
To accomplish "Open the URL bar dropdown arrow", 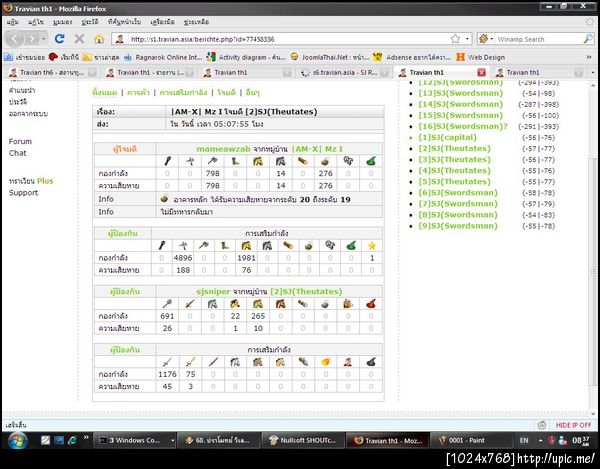I will coord(467,39).
